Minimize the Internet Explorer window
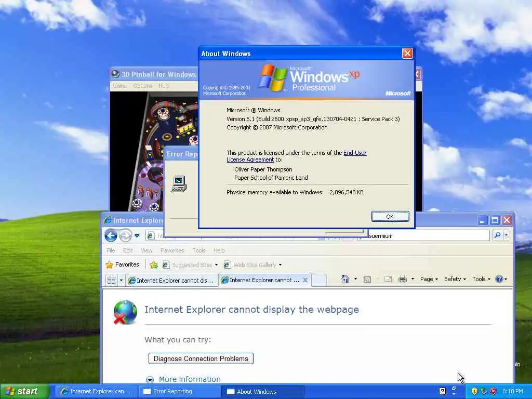Image resolution: width=532 pixels, height=399 pixels. 483,220
